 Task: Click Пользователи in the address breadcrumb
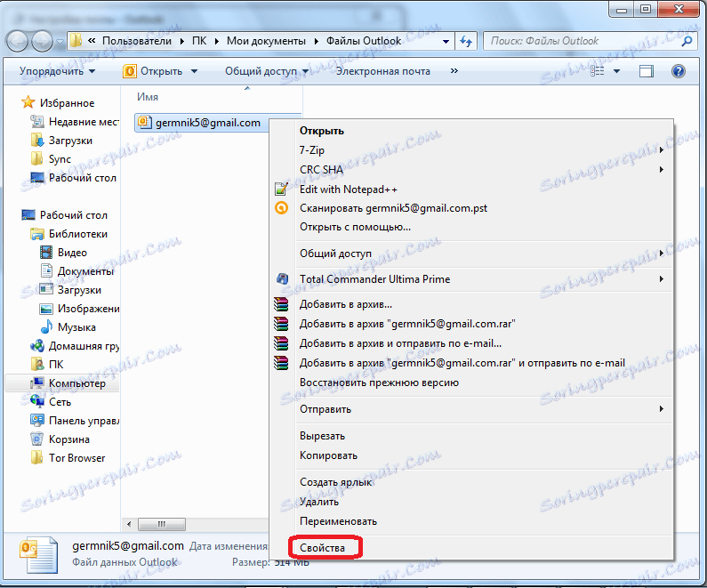click(x=137, y=41)
